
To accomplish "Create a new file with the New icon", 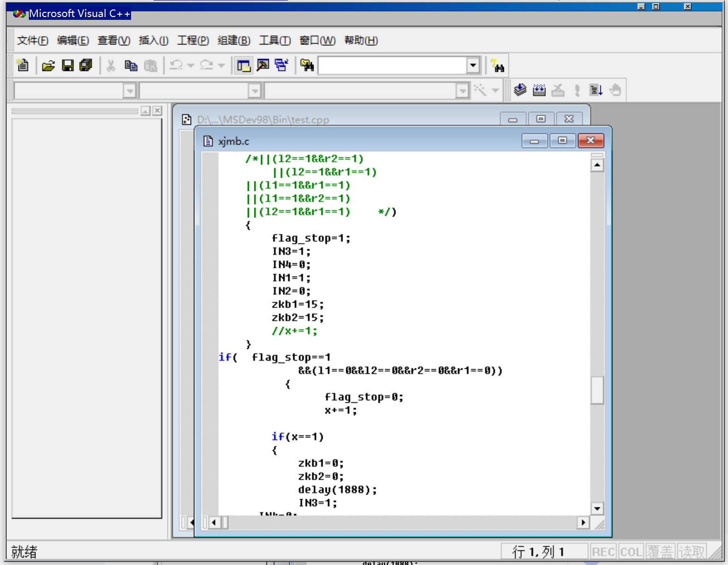I will 23,65.
